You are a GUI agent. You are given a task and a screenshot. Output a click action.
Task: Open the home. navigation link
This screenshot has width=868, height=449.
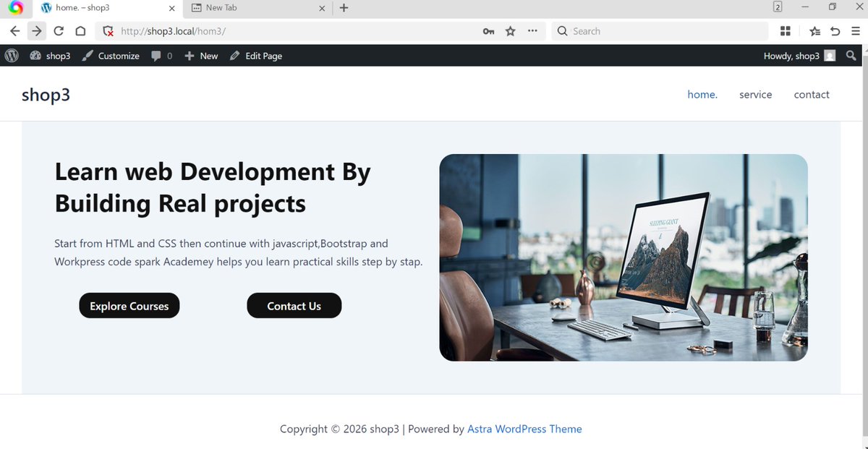pyautogui.click(x=702, y=94)
